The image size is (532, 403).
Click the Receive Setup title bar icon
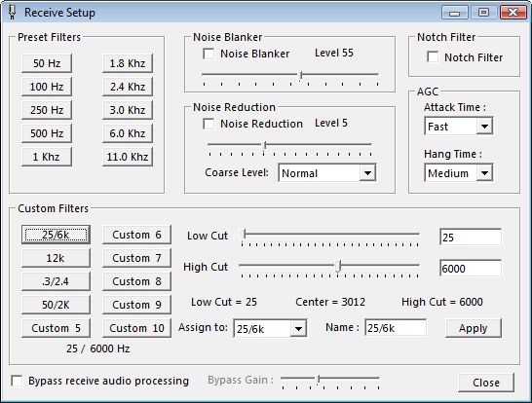[12, 13]
